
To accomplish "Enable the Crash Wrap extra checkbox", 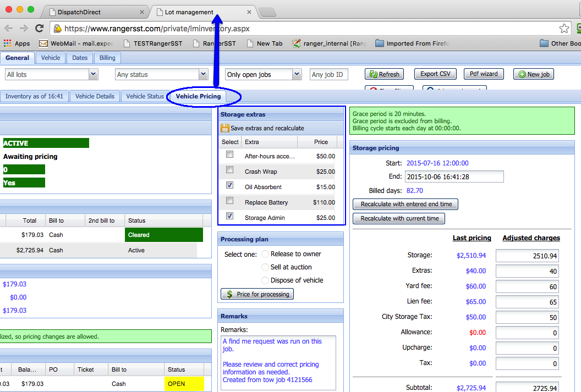I will [230, 171].
